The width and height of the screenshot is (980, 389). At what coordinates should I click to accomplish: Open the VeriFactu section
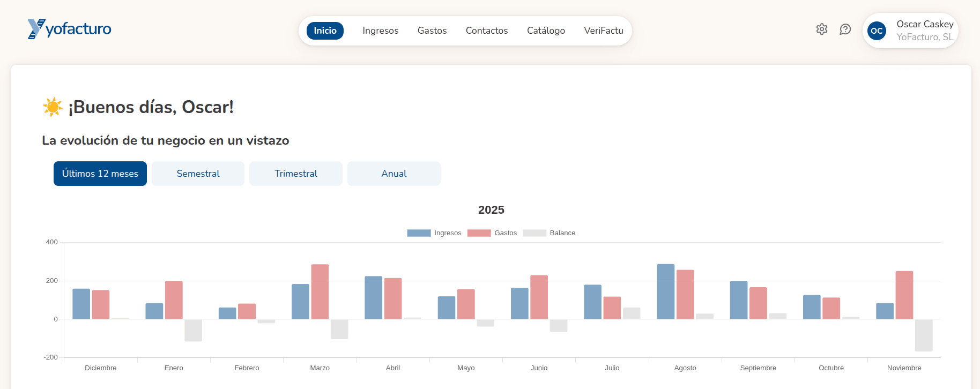[x=603, y=31]
